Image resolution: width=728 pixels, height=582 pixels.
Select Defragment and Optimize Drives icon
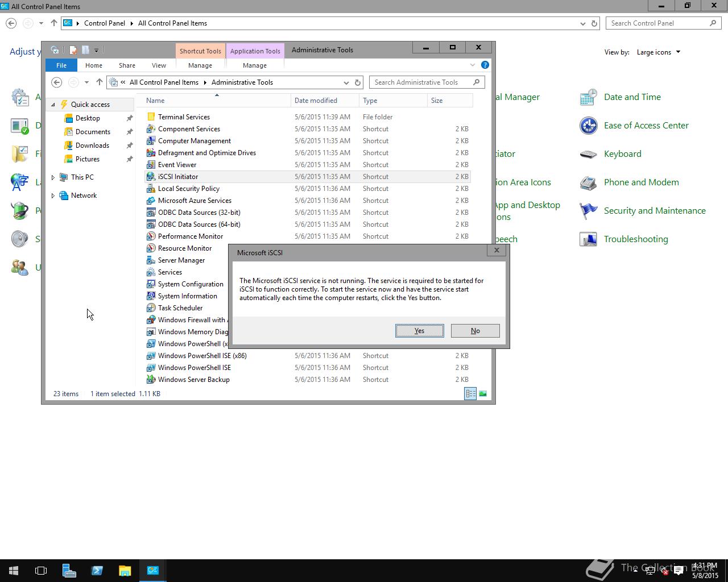click(151, 153)
